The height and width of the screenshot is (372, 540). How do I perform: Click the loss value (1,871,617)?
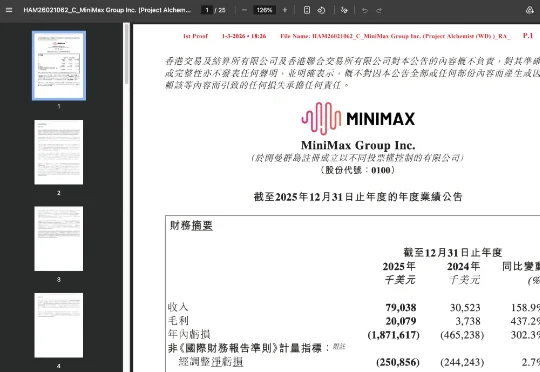pos(394,335)
